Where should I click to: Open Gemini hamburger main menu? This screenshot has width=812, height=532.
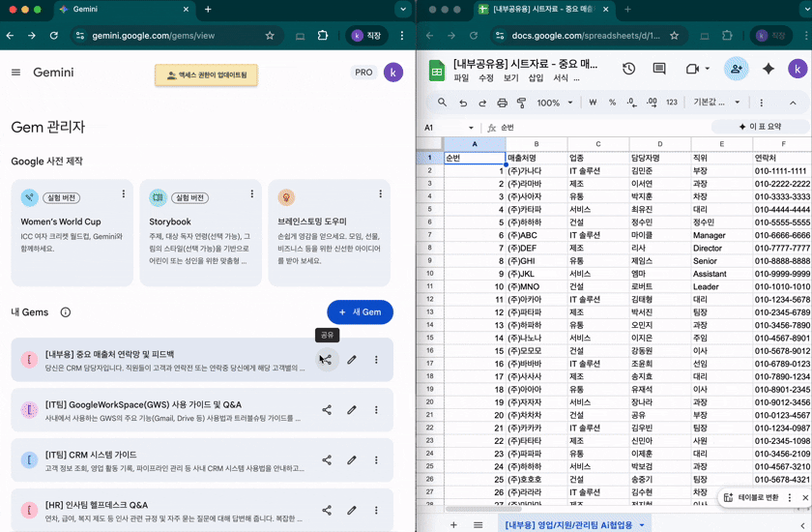pos(15,73)
